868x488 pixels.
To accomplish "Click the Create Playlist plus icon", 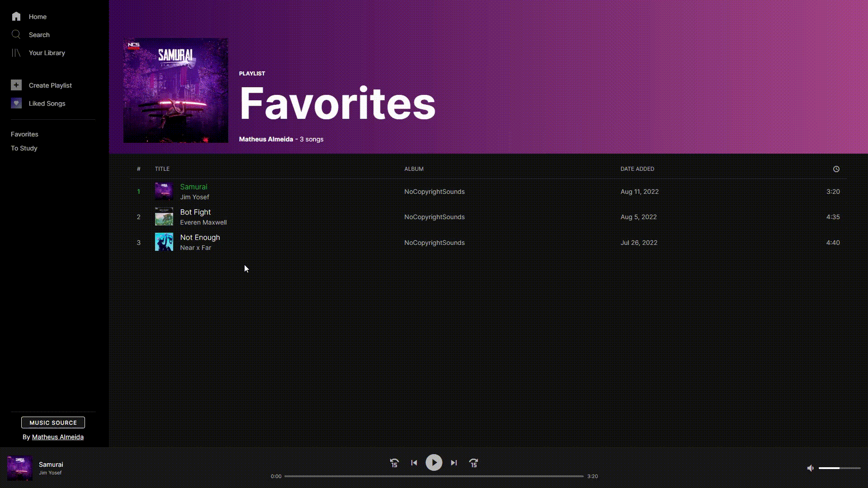I will tap(16, 85).
